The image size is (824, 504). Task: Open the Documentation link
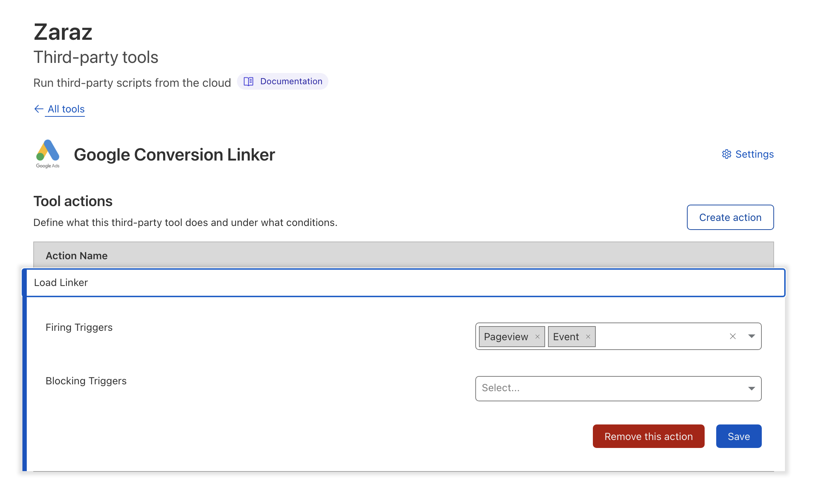coord(283,81)
